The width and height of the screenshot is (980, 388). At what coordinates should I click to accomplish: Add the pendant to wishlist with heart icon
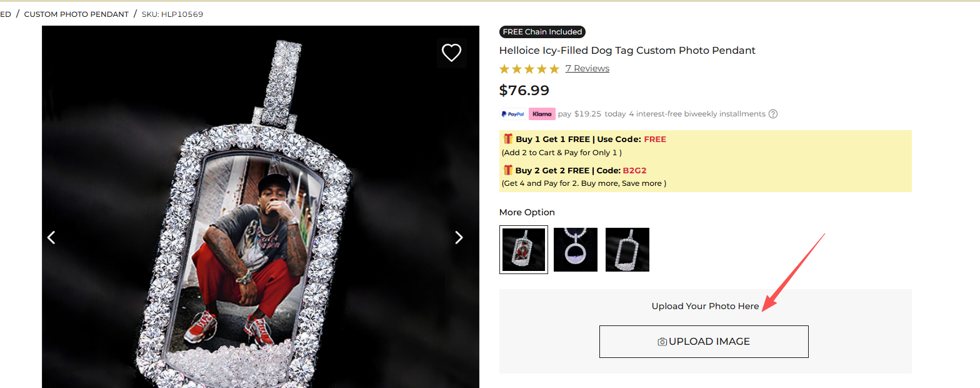(451, 53)
